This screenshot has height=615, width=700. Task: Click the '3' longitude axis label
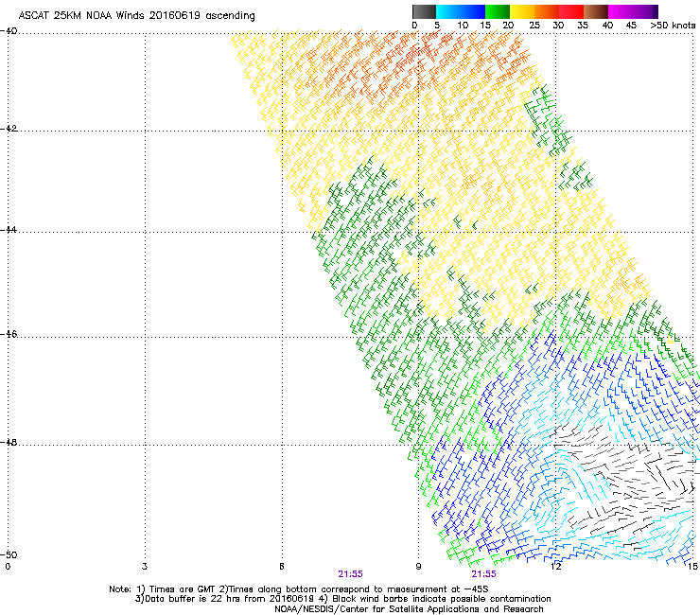tap(145, 567)
